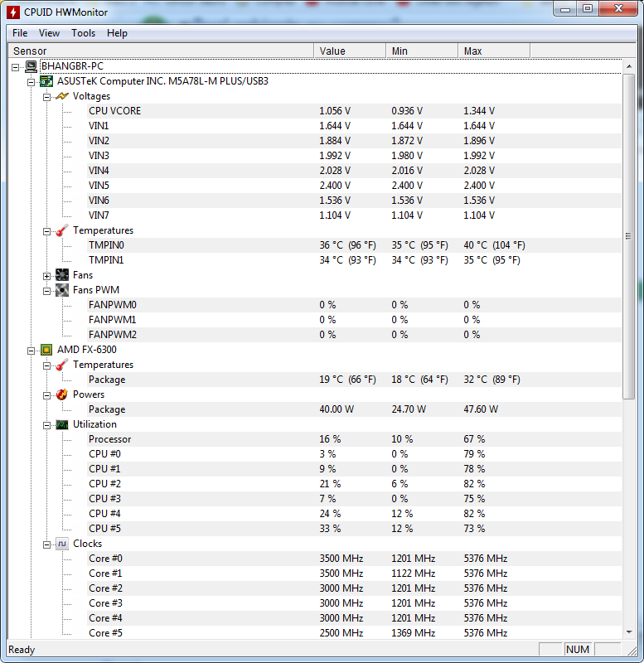Click the ASUSTeK motherboard icon
This screenshot has width=644, height=663.
[x=46, y=81]
